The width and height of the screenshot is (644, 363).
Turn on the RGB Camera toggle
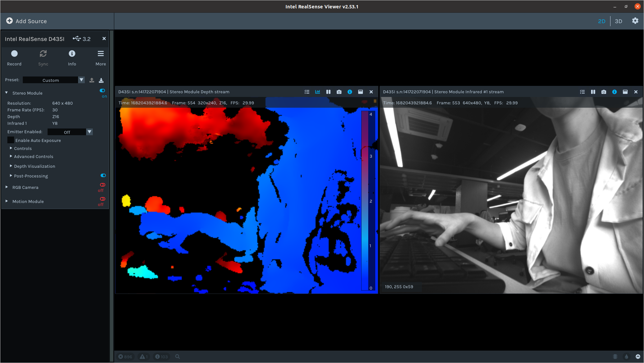[x=103, y=185]
